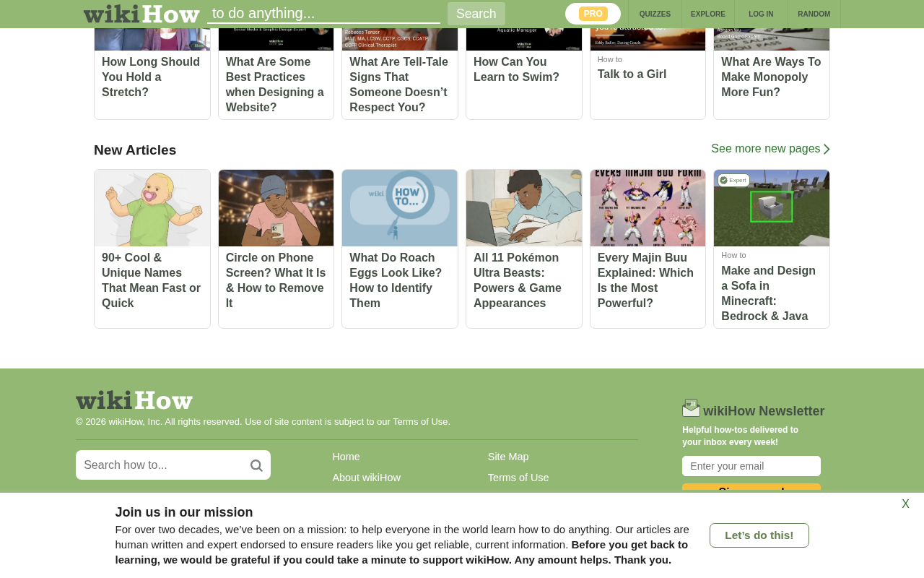Select Log In from the header
Screen dimensions: 924x578
pos(761,14)
